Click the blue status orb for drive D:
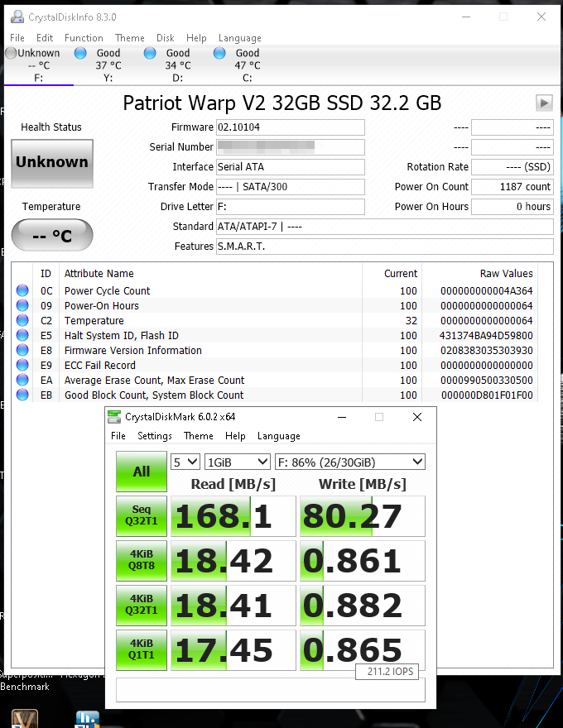This screenshot has width=563, height=728. tap(150, 53)
